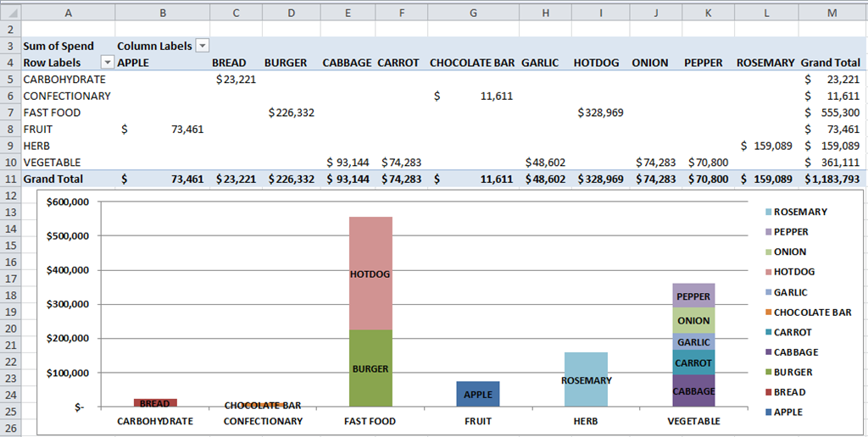Click the PEPPER legend entry
868x437 pixels.
point(787,232)
